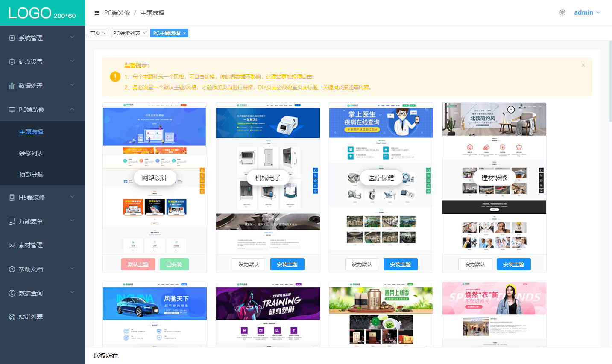Click the page vertical scrollbar
This screenshot has height=364, width=612.
tap(610, 81)
